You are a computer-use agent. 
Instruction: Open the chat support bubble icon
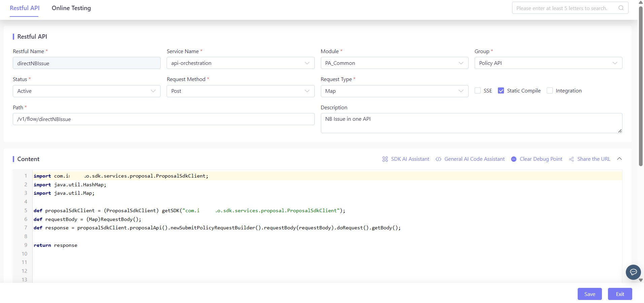[633, 272]
